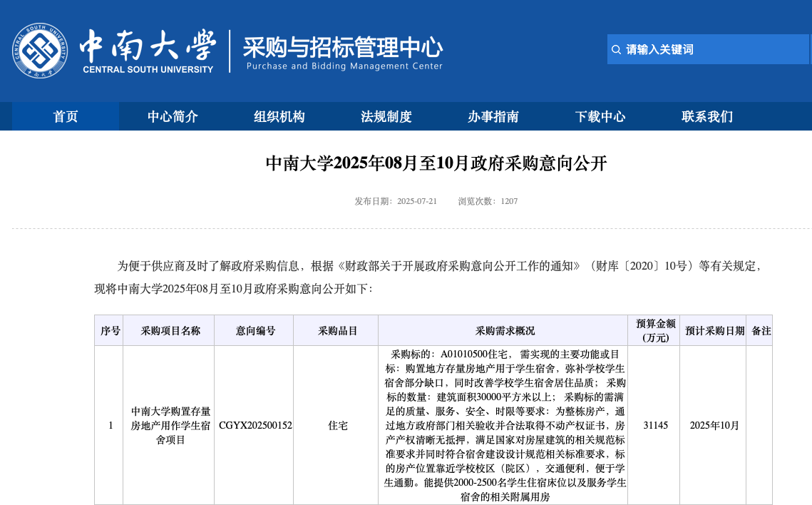Open the 中心简介 menu item
The height and width of the screenshot is (505, 812).
(173, 116)
